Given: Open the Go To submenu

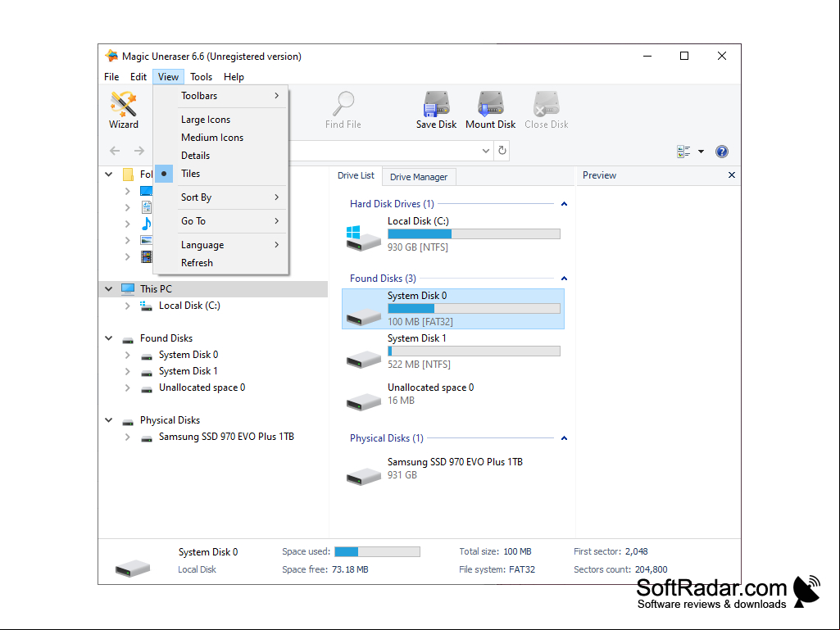Looking at the screenshot, I should (220, 220).
